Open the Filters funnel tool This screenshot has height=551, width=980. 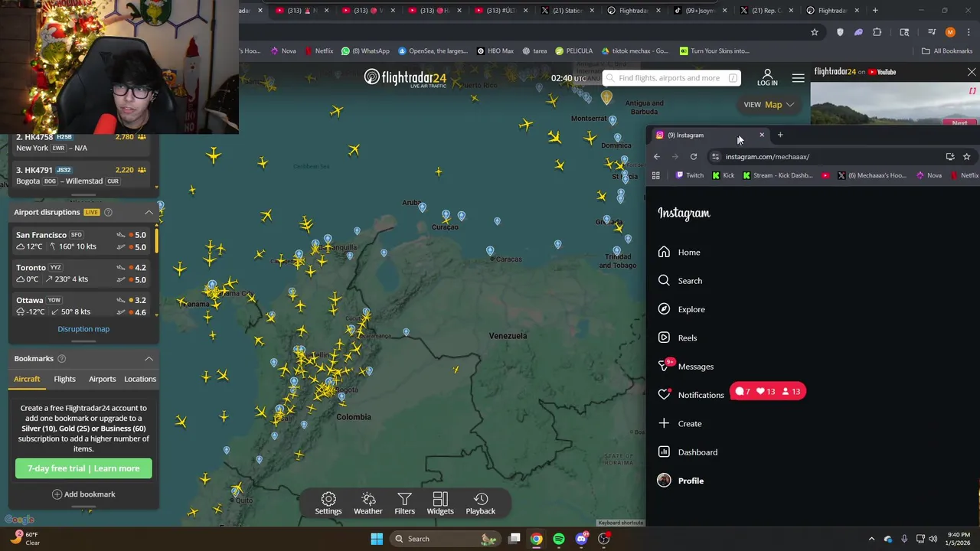[405, 504]
